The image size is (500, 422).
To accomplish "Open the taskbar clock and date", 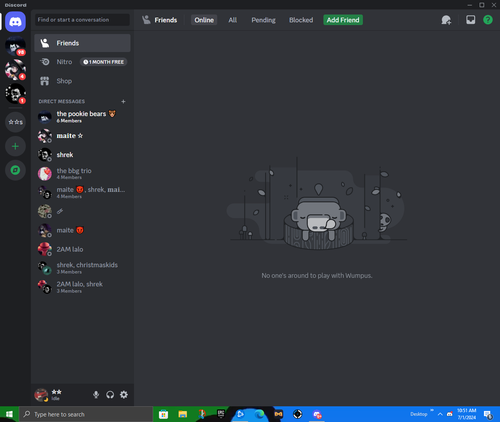I will tap(467, 414).
